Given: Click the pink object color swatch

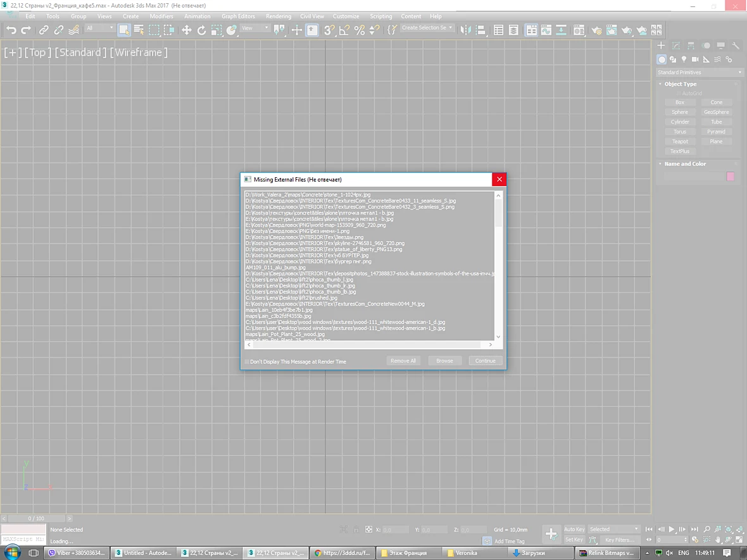Looking at the screenshot, I should (730, 177).
